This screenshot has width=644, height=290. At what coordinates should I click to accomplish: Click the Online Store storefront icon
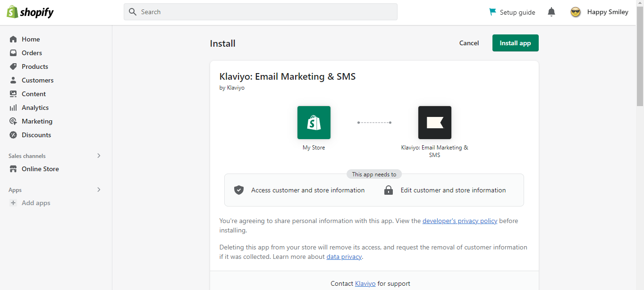(13, 169)
